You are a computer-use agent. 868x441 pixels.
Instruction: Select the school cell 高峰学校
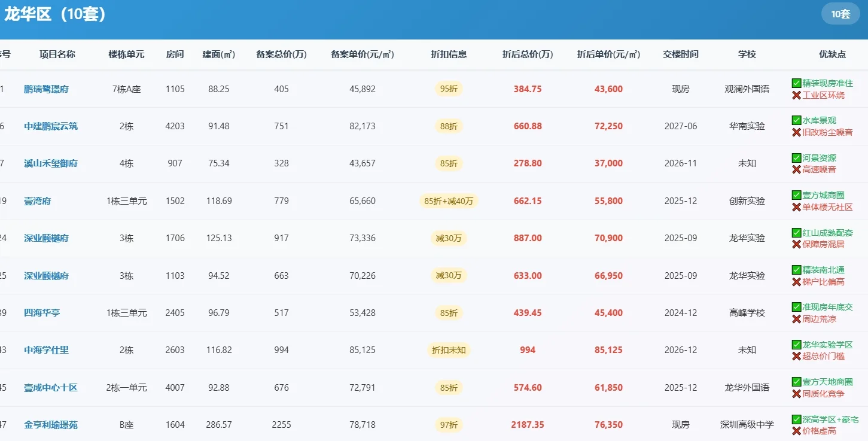pos(747,313)
